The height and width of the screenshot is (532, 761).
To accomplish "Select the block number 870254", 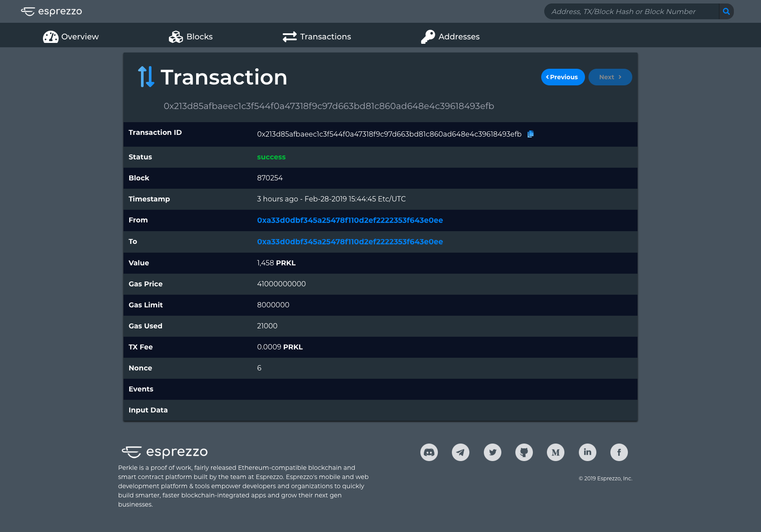I will click(270, 178).
